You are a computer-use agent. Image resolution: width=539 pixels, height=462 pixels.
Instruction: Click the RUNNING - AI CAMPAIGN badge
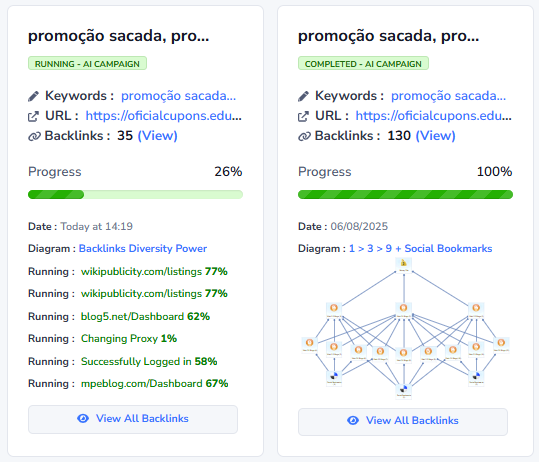87,63
